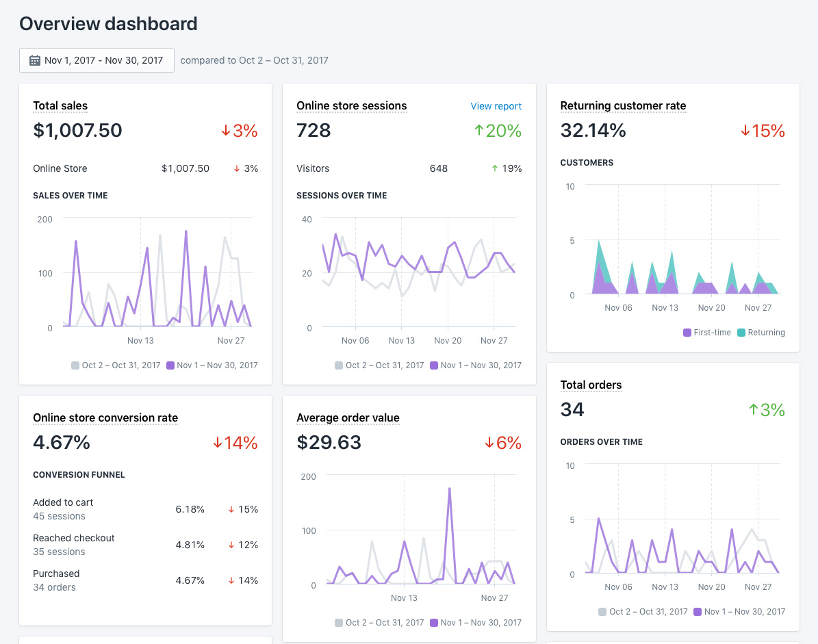The width and height of the screenshot is (818, 644).
Task: Click grey Oct 2 – Oct 31 swatch in sales legend
Action: tap(75, 365)
